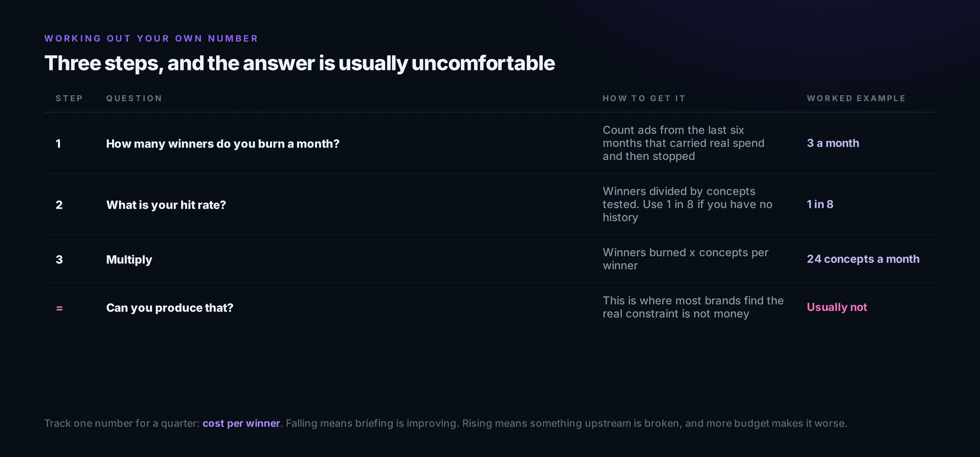Click step number 3
980x457 pixels.
pos(59,260)
